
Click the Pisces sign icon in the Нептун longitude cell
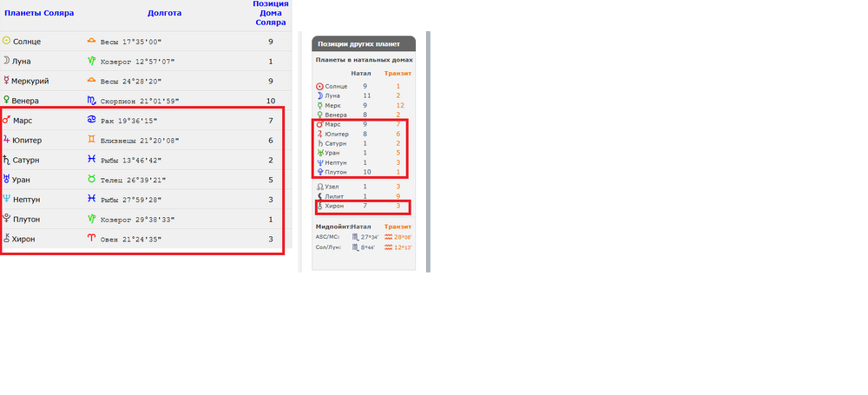(91, 199)
